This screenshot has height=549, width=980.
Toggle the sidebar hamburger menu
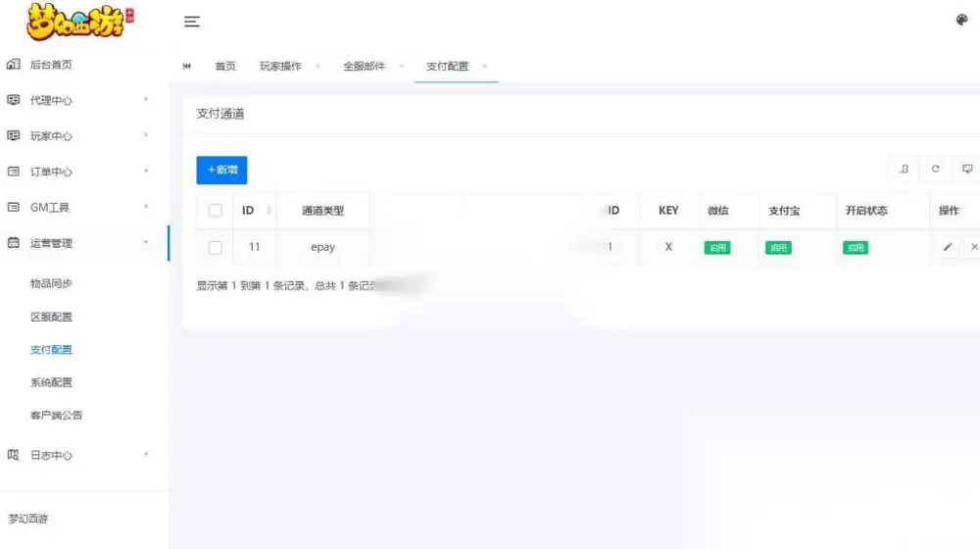pos(192,22)
